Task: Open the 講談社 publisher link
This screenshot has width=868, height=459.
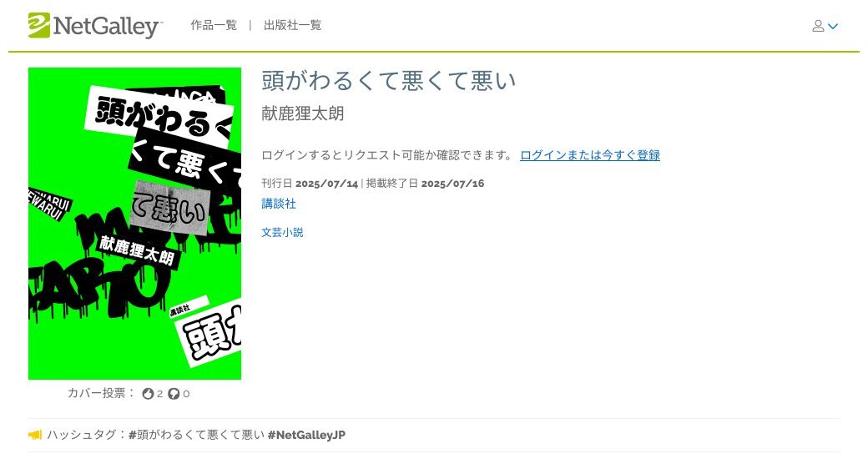Action: tap(279, 204)
